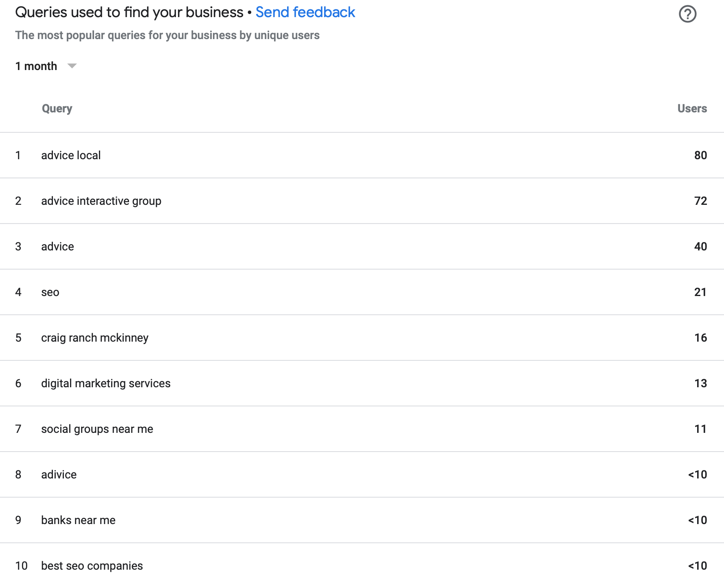724x588 pixels.
Task: Click the 'craig ranch mckinney' query
Action: tap(94, 338)
